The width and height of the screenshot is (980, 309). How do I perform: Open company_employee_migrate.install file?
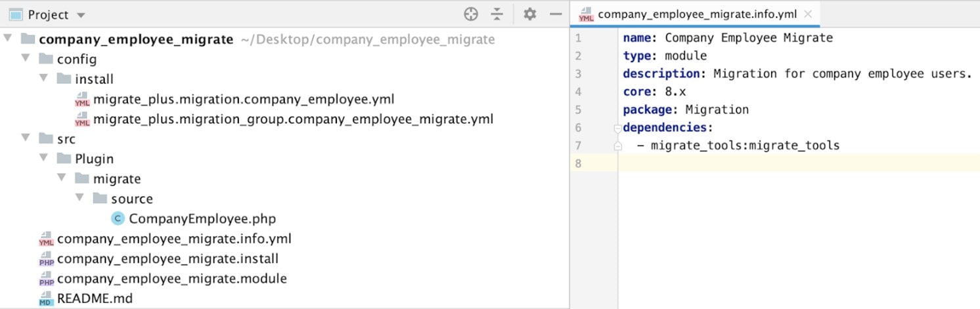point(167,258)
